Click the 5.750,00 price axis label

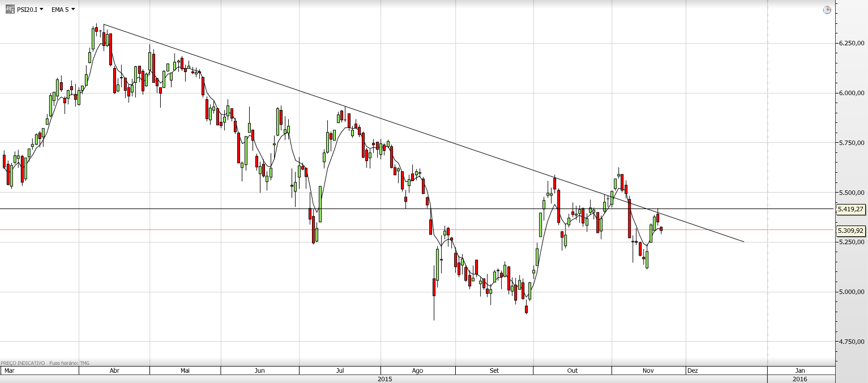[x=852, y=143]
